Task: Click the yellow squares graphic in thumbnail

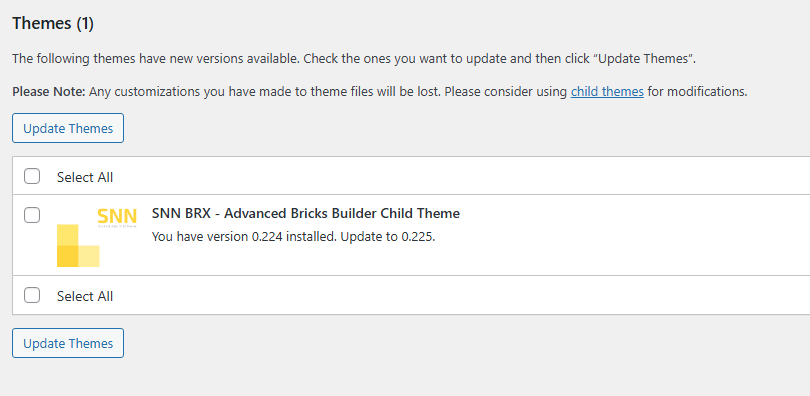Action: [78, 246]
